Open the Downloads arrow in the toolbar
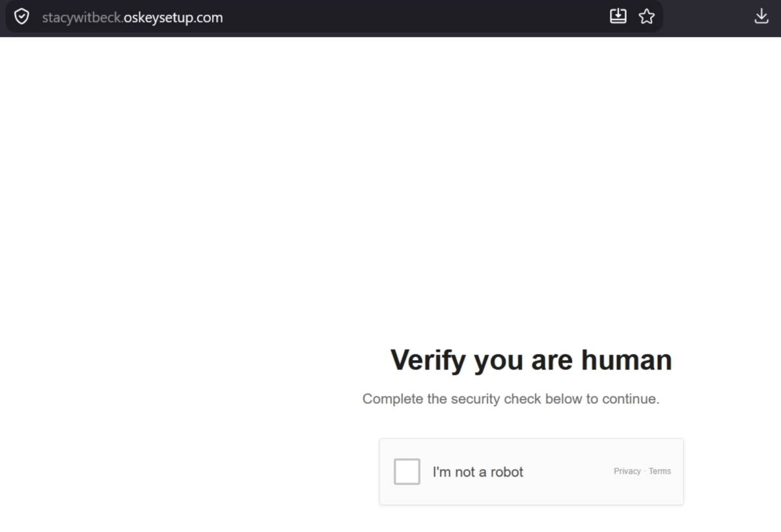 click(x=761, y=16)
